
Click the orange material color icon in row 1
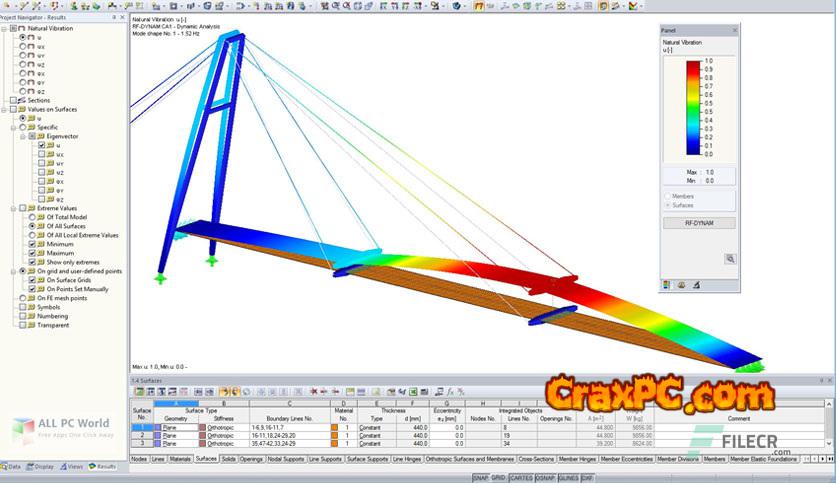[336, 428]
